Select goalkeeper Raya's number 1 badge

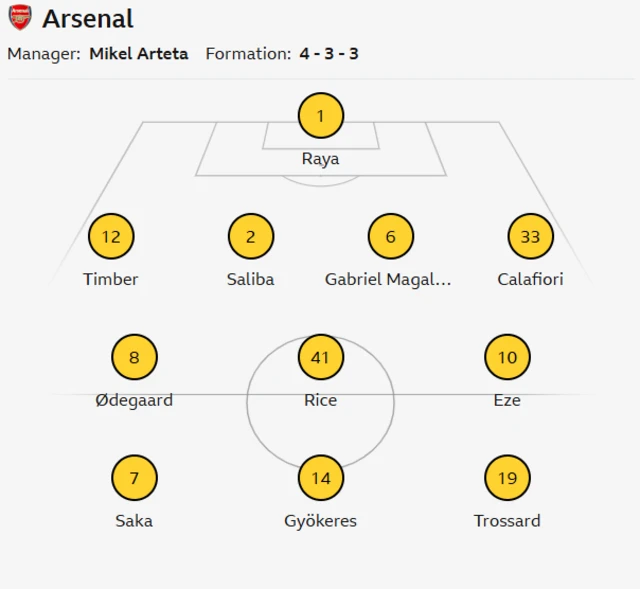[x=320, y=116]
